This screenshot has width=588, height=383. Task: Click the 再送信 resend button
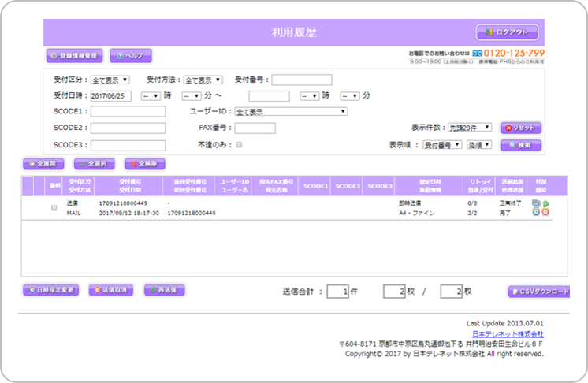tap(164, 290)
